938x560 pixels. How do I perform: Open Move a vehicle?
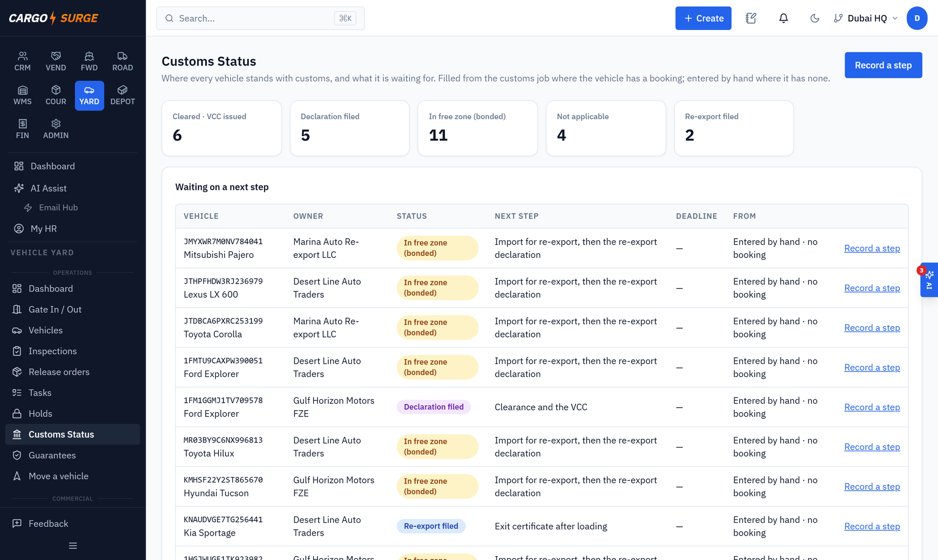[72, 476]
